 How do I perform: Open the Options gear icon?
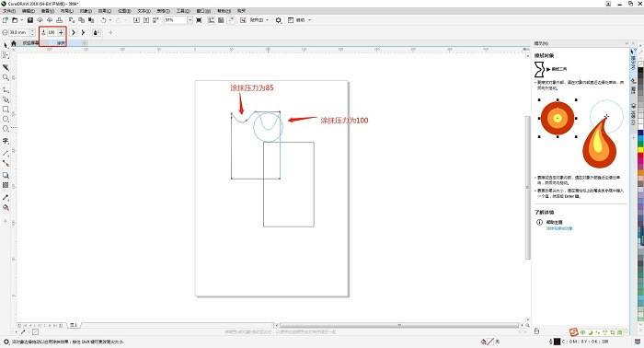279,19
